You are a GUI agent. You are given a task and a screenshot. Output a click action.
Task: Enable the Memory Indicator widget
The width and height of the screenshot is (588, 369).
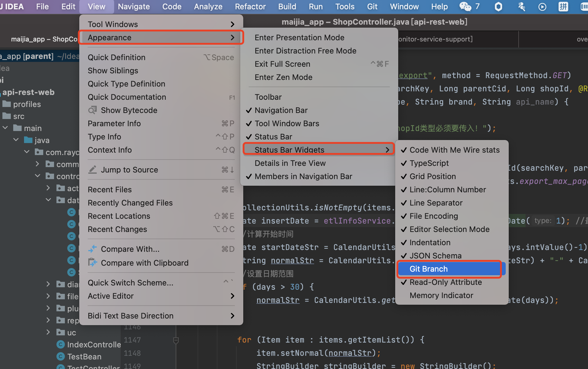[x=441, y=295]
